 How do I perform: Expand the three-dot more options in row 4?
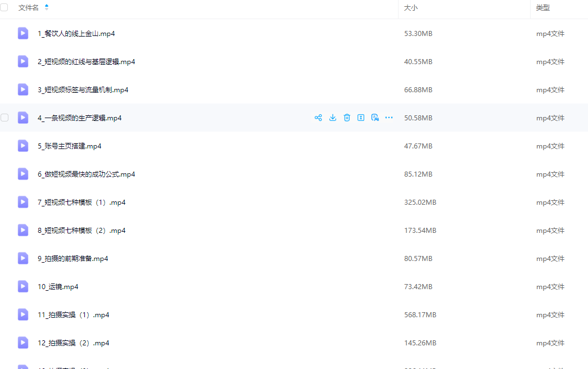click(389, 118)
